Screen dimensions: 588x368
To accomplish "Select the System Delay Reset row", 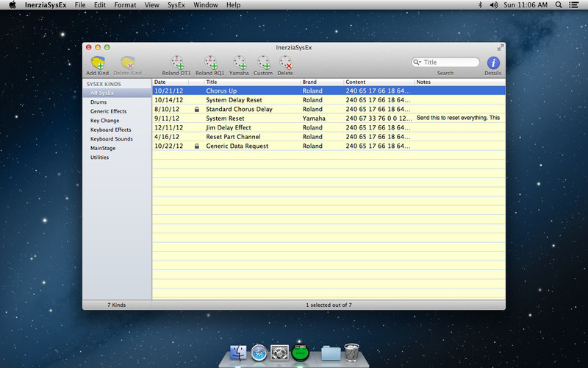I will point(329,100).
